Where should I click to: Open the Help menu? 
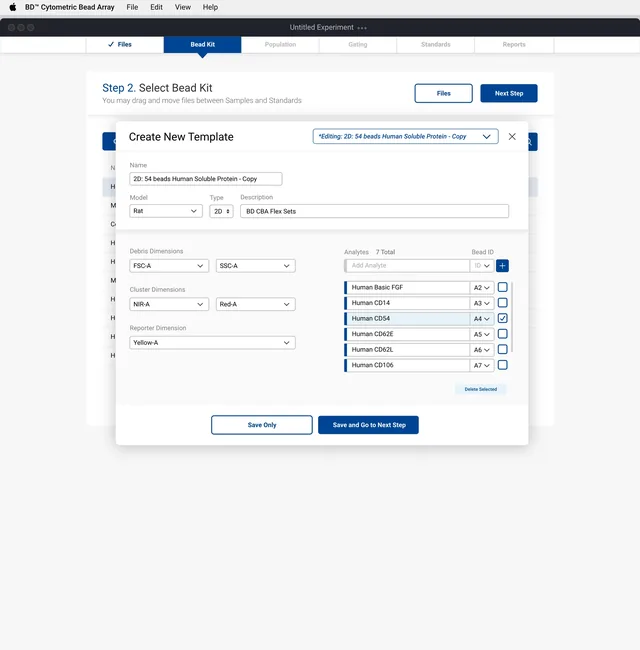[210, 7]
